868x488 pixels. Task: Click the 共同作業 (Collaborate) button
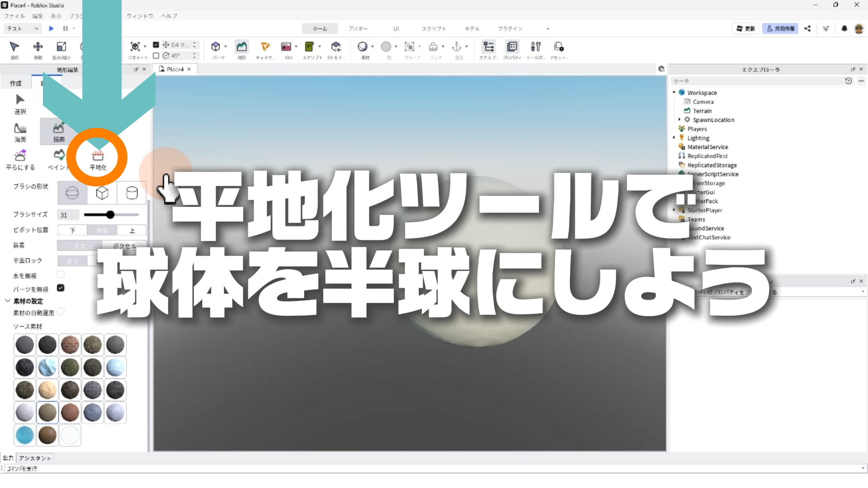pyautogui.click(x=780, y=28)
